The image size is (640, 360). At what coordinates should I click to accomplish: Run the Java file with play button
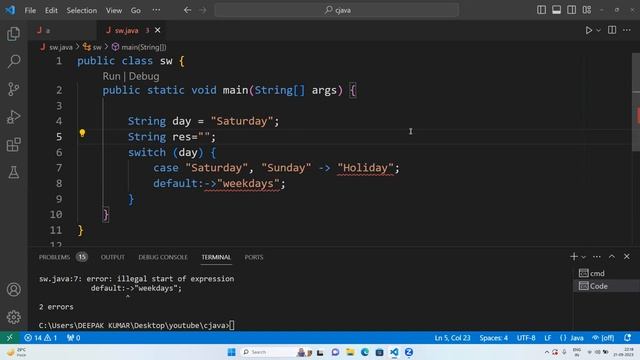click(x=589, y=30)
